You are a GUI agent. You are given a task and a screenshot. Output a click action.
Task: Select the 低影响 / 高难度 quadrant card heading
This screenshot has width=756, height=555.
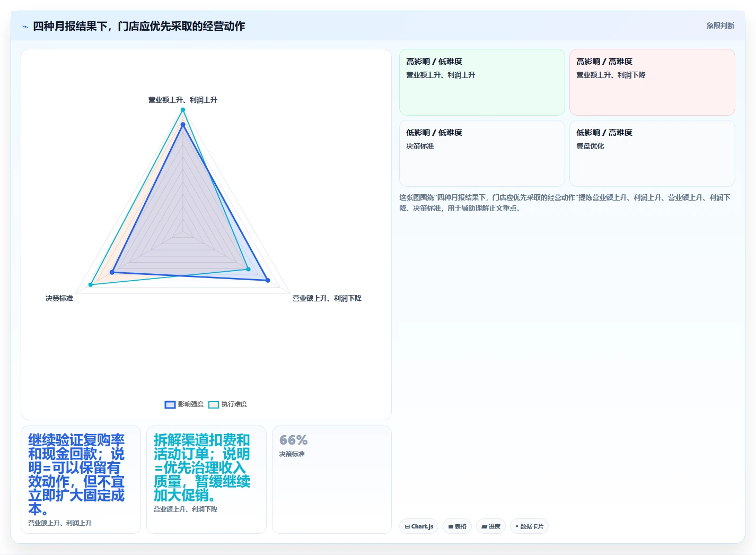pyautogui.click(x=604, y=133)
